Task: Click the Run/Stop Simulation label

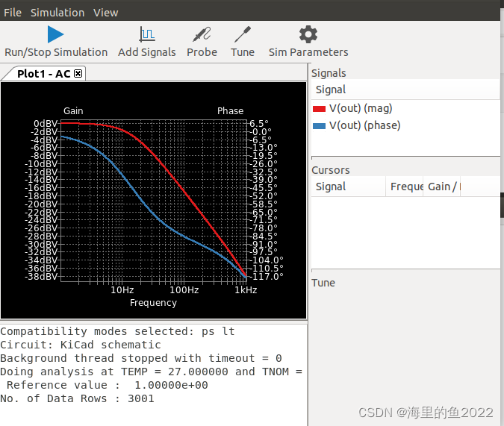Action: pyautogui.click(x=56, y=52)
